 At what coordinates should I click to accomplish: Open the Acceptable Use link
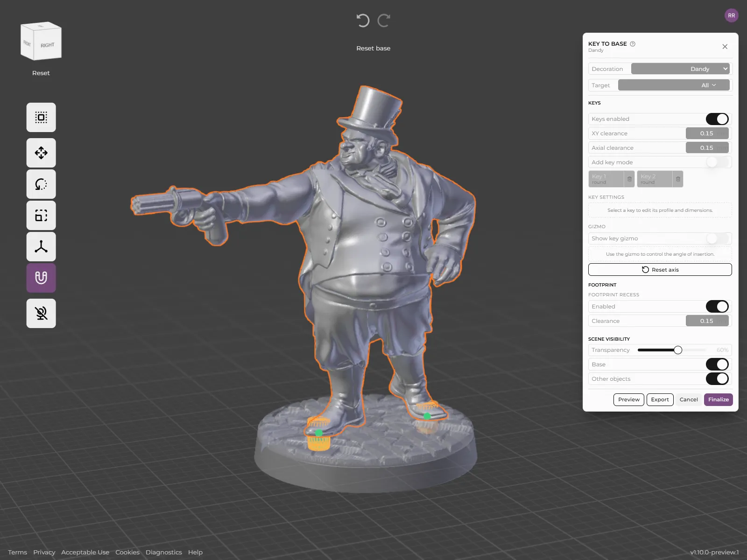[x=85, y=552]
